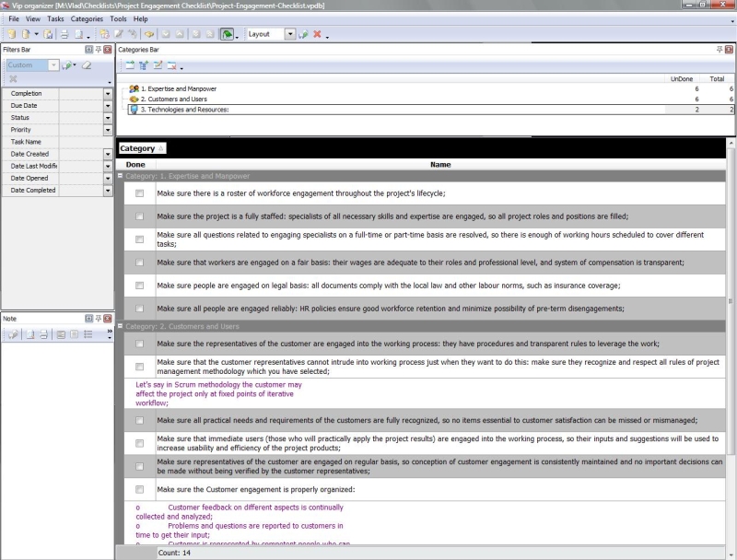The height and width of the screenshot is (560, 737).
Task: Click the task list vertical scrollbar
Action: pos(731,368)
